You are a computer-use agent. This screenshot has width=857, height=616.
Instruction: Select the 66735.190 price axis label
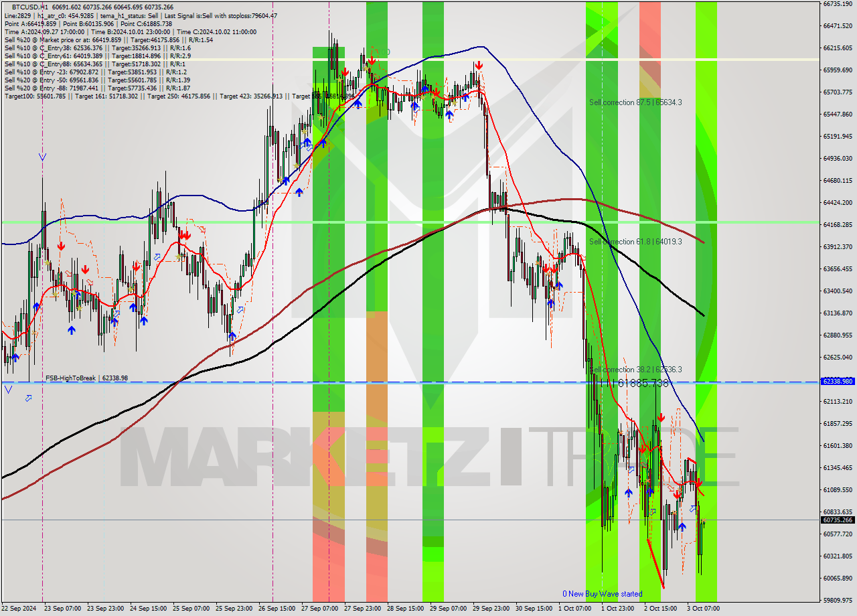(x=838, y=4)
